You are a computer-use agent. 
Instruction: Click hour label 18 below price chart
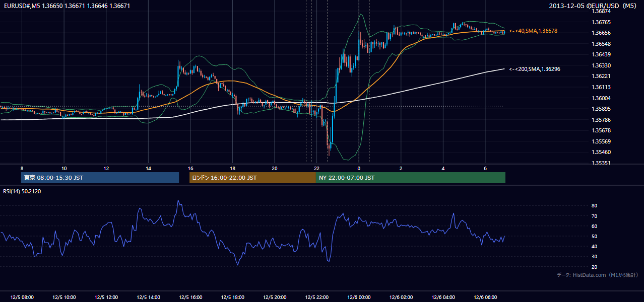(x=232, y=168)
